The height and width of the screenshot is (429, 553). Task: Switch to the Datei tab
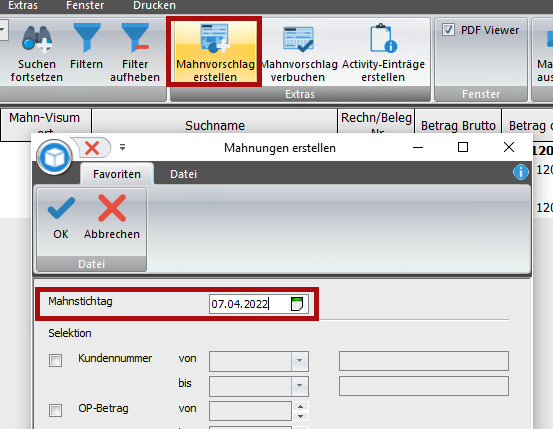(183, 174)
